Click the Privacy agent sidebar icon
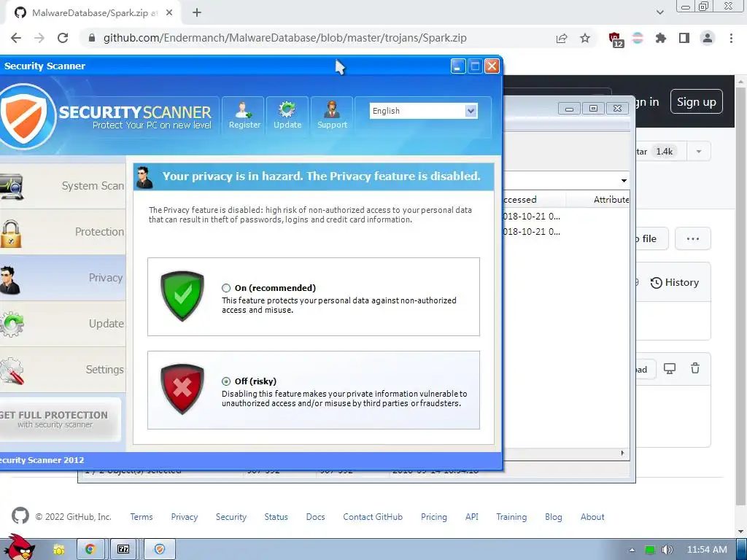The image size is (747, 560). point(9,280)
